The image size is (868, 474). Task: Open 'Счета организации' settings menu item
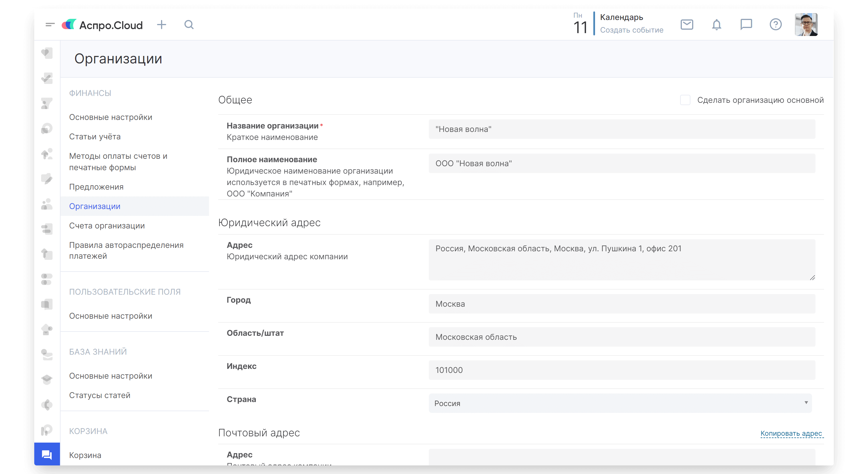click(107, 226)
